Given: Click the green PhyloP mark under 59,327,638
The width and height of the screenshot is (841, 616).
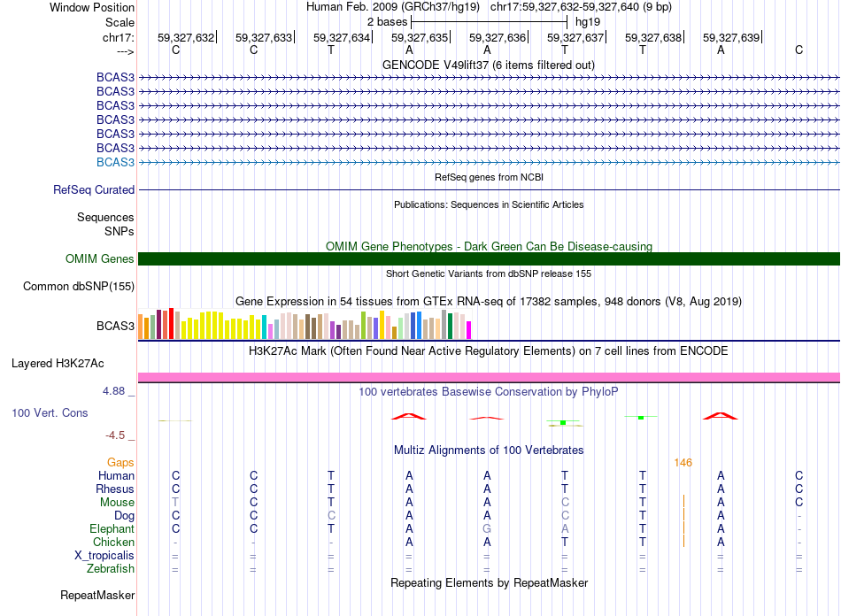Looking at the screenshot, I should (641, 417).
